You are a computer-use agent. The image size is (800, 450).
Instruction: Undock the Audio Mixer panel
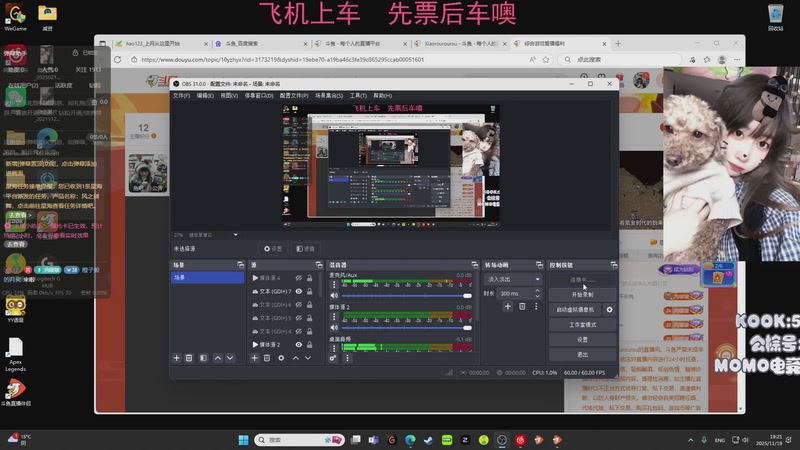click(475, 265)
